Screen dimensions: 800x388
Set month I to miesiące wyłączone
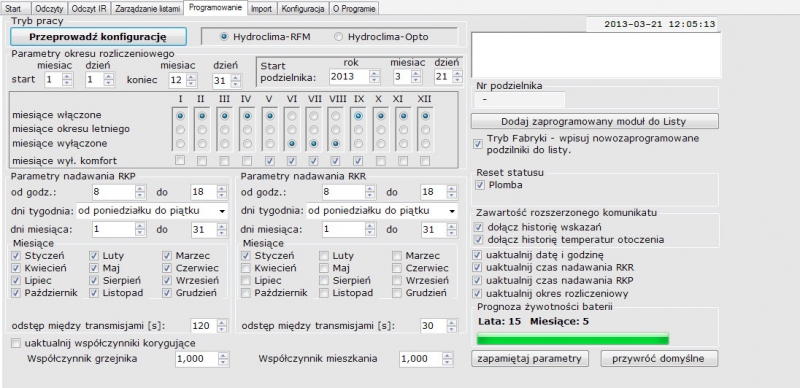pos(180,144)
